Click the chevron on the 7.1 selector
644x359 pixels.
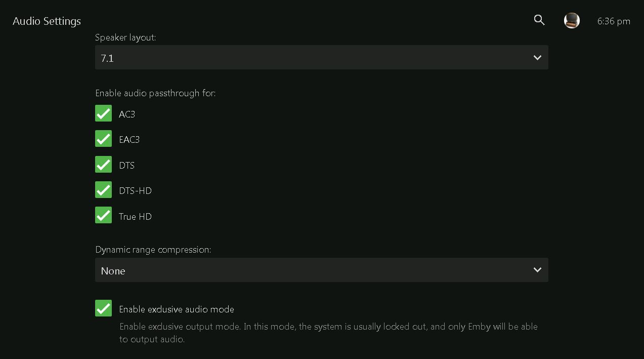click(x=537, y=57)
